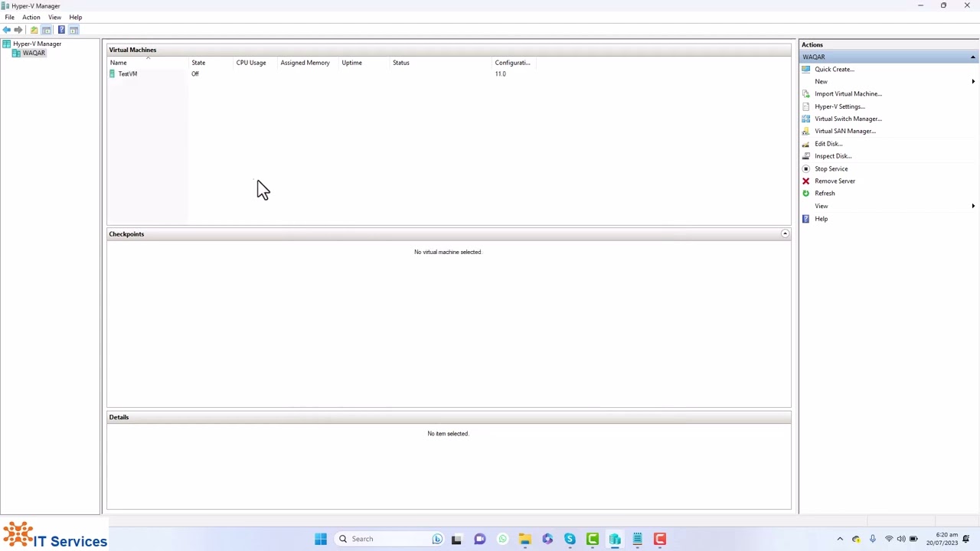Open the purple Chat app in taskbar
Screen dimensions: 980x551
point(479,539)
